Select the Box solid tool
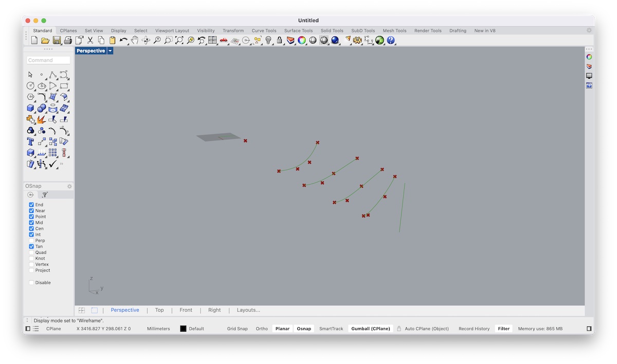Viewport: 617px width, 364px height. 30,108
